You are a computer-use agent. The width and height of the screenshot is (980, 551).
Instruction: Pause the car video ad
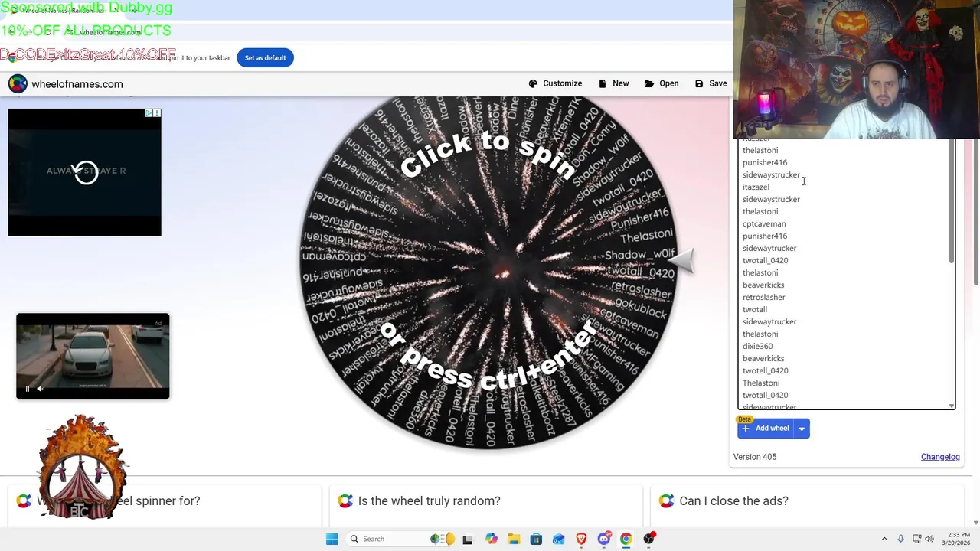(x=28, y=389)
